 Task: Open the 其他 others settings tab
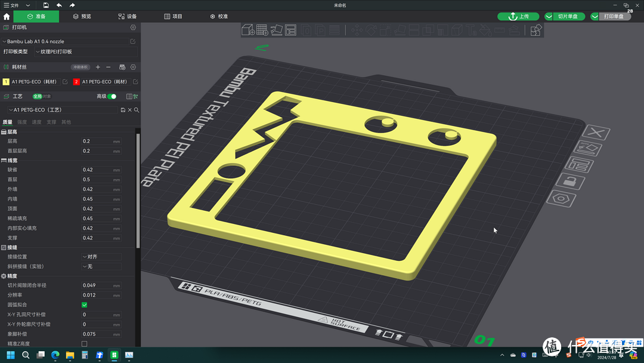pyautogui.click(x=66, y=122)
